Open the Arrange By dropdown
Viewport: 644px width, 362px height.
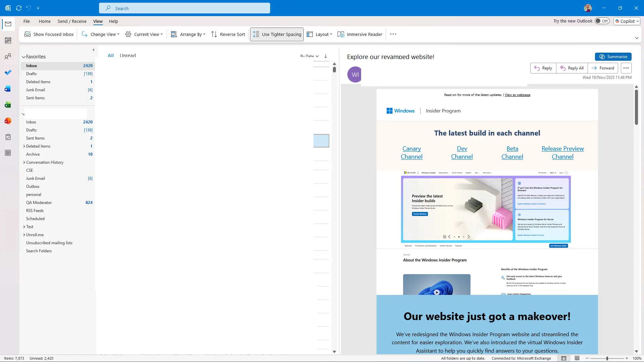[188, 34]
